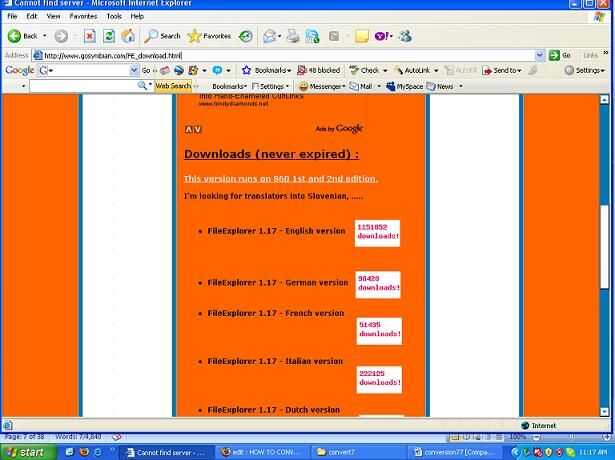This screenshot has width=615, height=460.
Task: Open Settings menu in the lower search toolbar
Action: 271,86
